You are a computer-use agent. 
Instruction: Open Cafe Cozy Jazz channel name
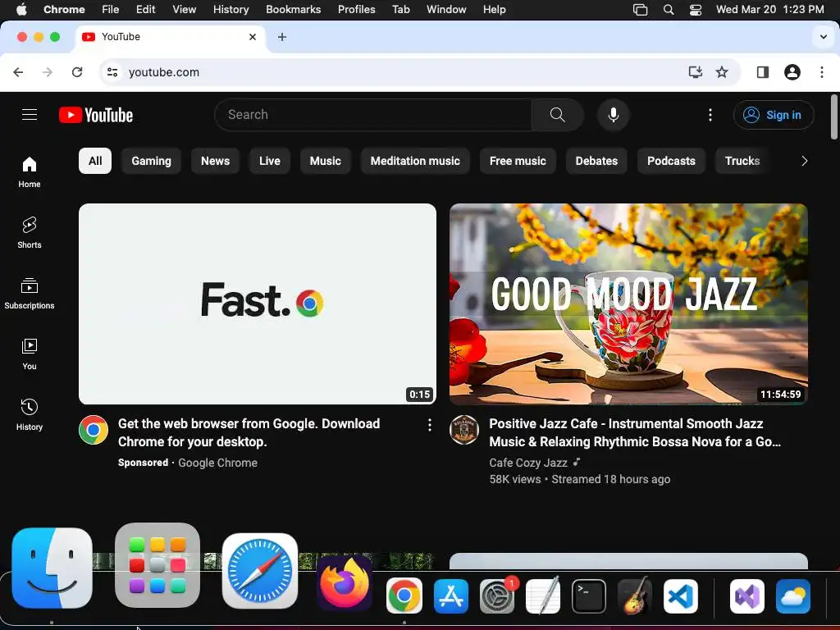[527, 463]
